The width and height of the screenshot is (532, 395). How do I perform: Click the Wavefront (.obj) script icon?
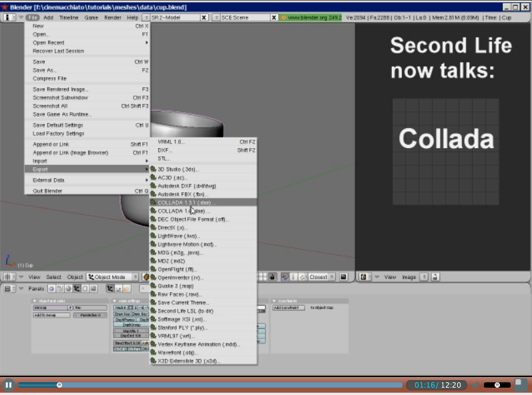tap(154, 352)
